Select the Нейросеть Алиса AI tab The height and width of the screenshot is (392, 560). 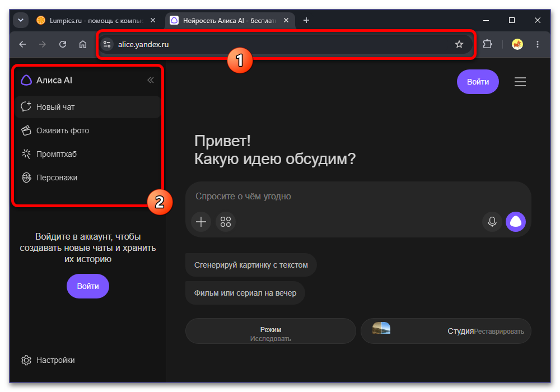click(x=230, y=20)
